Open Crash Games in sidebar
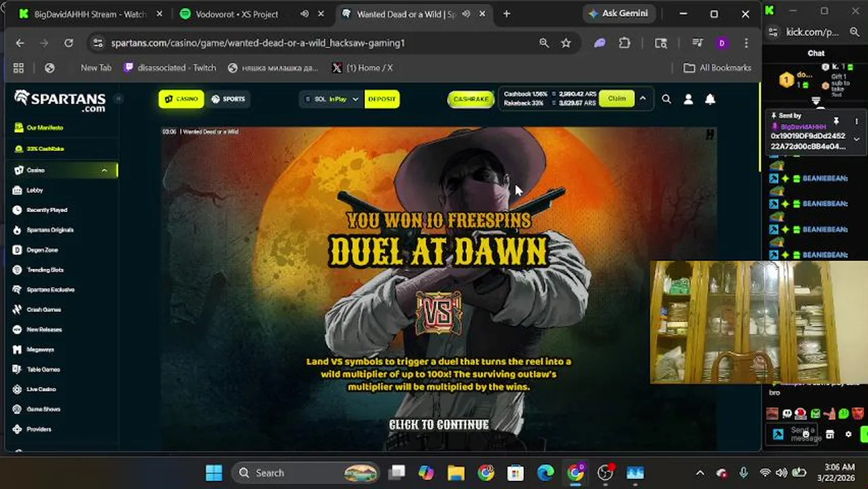Screen dimensions: 868x489 point(44,310)
